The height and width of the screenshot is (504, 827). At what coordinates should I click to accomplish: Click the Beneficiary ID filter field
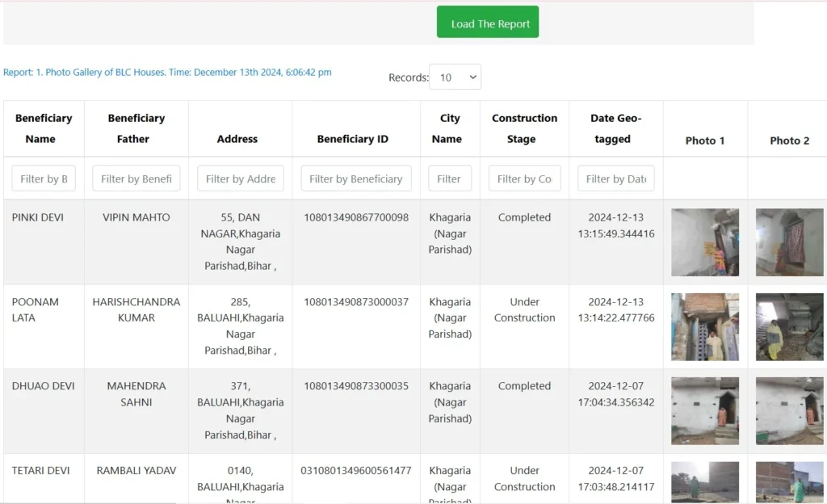coord(355,178)
